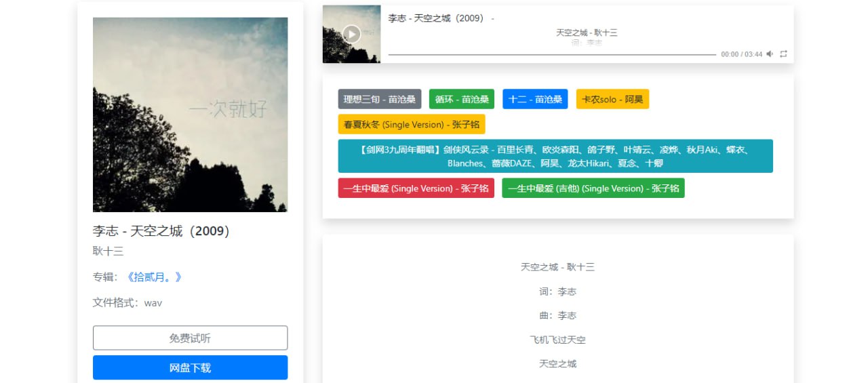Click the lyrics line 飞机飞过天空
868x383 pixels.
(557, 340)
